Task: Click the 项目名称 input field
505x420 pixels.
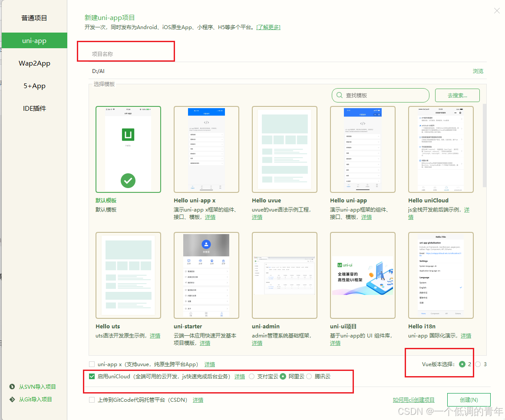Action: [x=287, y=54]
